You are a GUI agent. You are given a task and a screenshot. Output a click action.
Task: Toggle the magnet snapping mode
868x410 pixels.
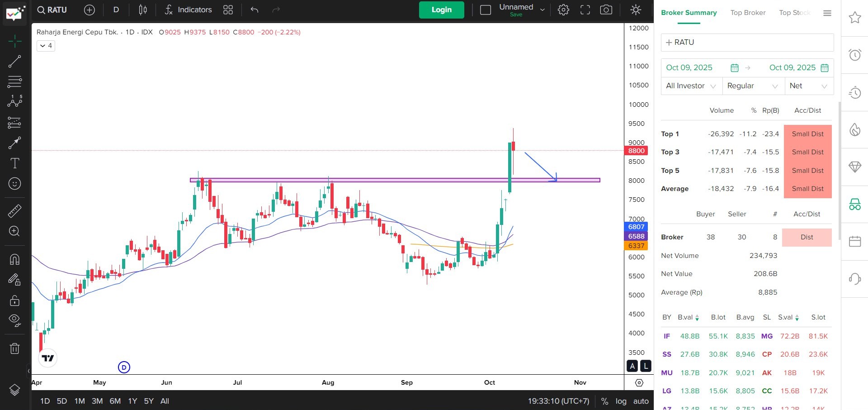pyautogui.click(x=14, y=259)
